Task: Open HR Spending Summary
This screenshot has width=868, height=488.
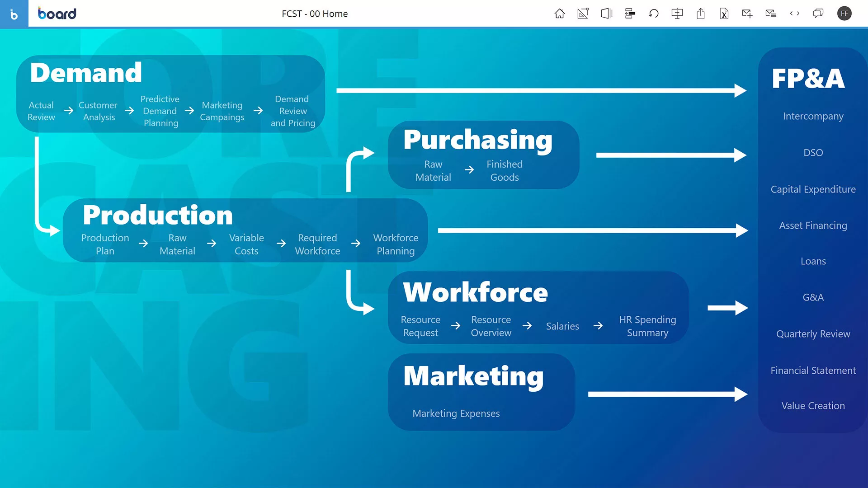Action: click(647, 326)
